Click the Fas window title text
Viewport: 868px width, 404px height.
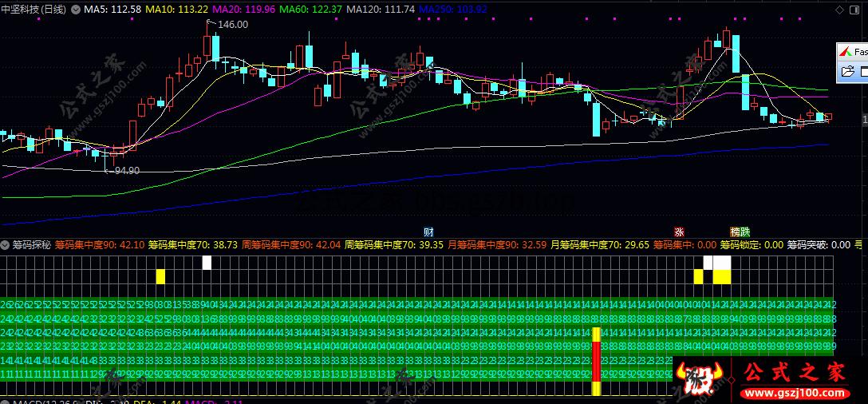click(861, 52)
